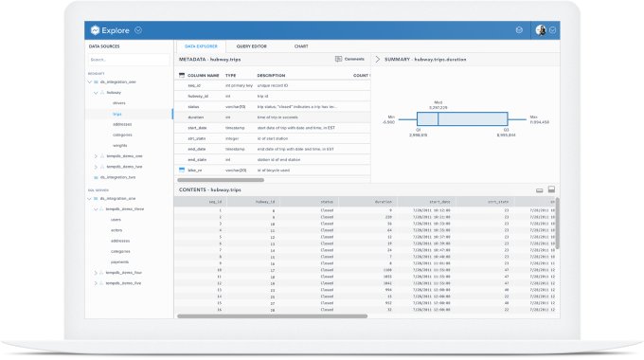Click in the data sources search field

[x=129, y=60]
